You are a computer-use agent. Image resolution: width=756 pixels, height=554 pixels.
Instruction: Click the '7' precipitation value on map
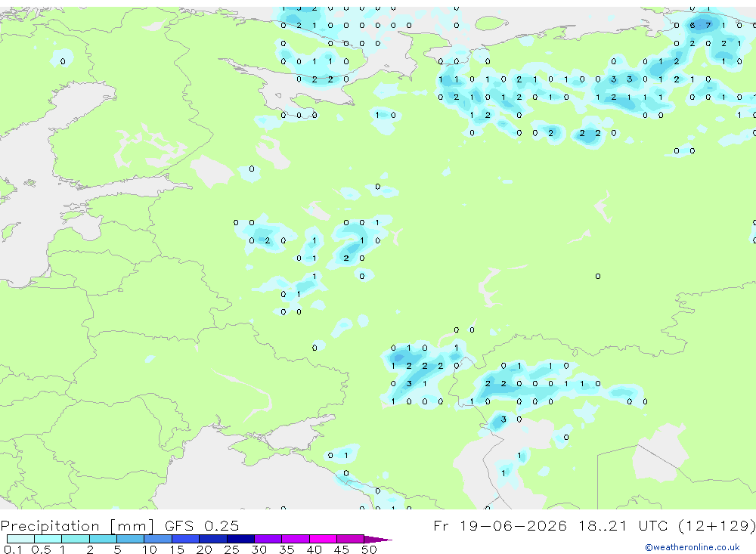pyautogui.click(x=708, y=25)
